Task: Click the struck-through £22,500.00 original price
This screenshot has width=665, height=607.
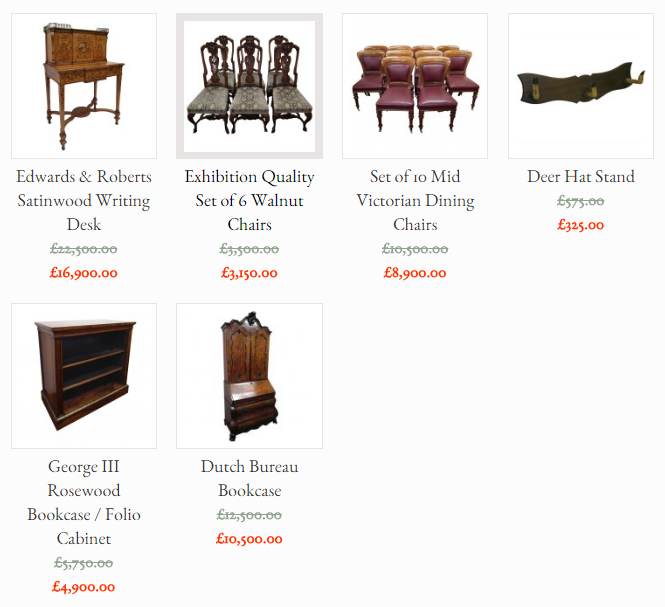Action: [x=84, y=249]
